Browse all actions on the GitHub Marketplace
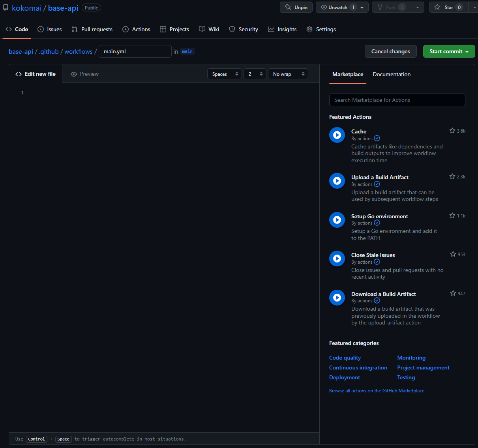The width and height of the screenshot is (478, 448). click(377, 391)
